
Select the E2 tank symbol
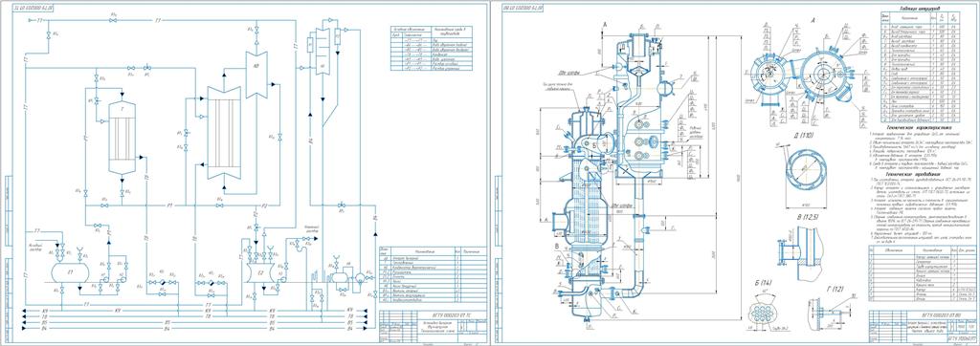259,273
